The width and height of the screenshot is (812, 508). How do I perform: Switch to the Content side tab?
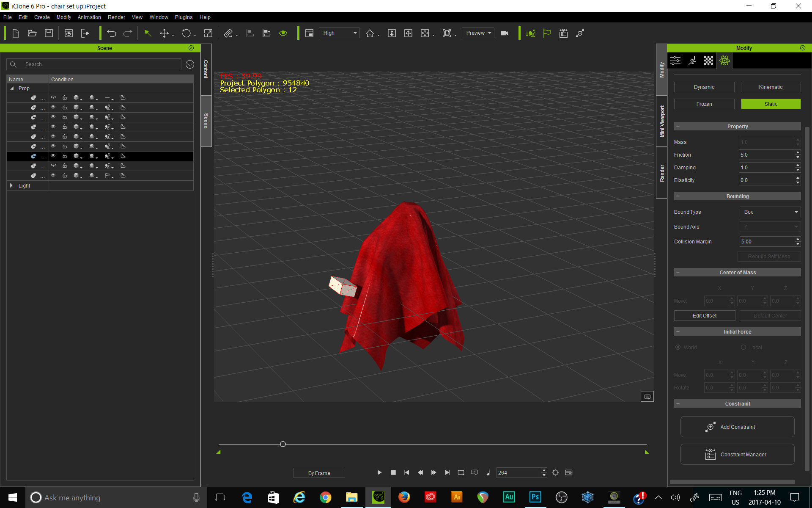point(206,69)
